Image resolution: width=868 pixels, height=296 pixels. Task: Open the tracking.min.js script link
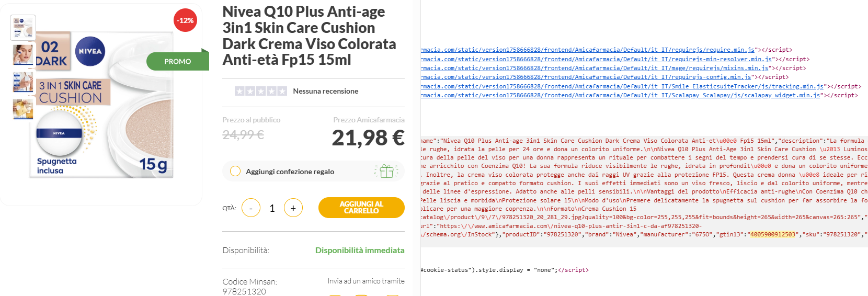tap(622, 87)
